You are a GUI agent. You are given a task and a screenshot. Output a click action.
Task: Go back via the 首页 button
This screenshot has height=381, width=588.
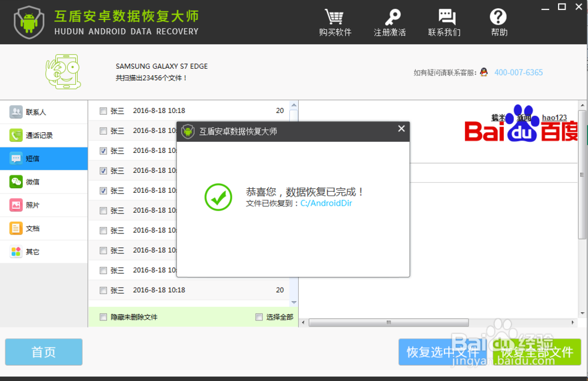(43, 352)
